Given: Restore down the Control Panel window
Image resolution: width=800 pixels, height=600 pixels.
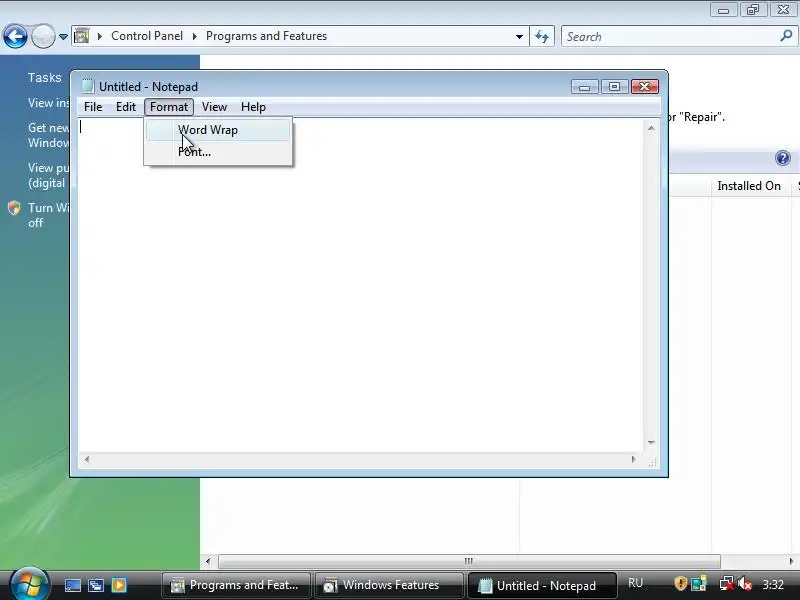Looking at the screenshot, I should 753,10.
